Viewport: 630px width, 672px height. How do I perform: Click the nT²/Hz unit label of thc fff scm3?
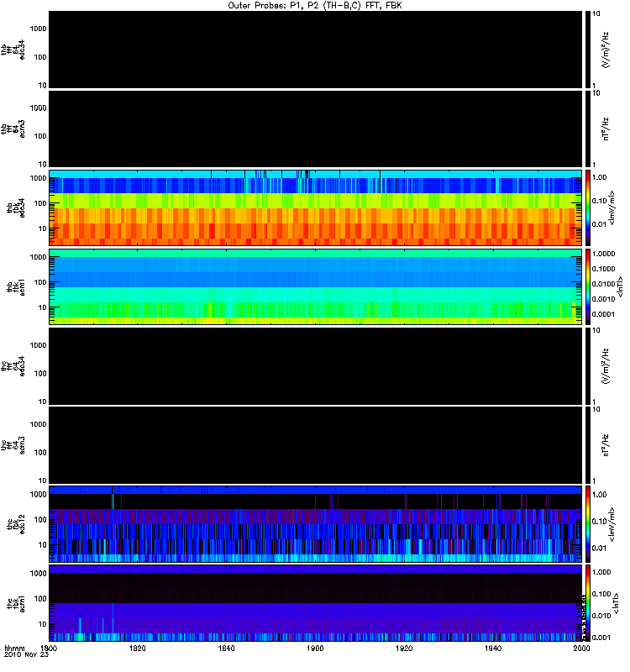click(x=606, y=445)
